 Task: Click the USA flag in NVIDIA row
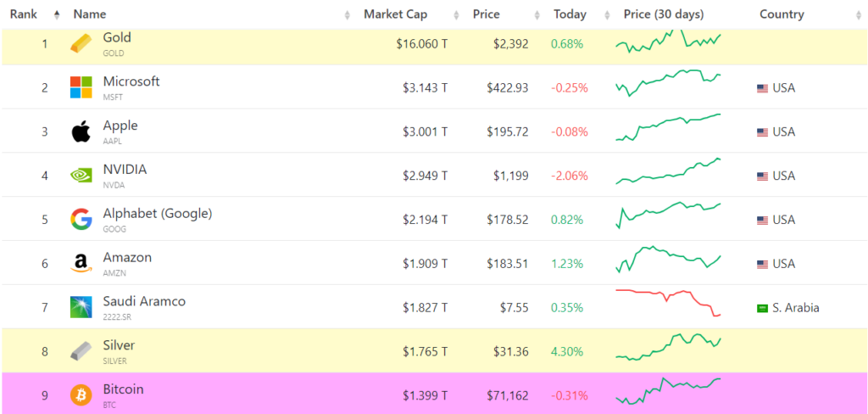coord(763,176)
